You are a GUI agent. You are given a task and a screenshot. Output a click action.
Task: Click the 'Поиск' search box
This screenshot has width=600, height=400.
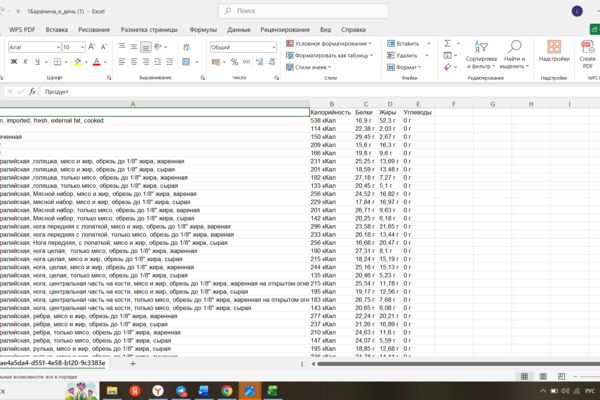(x=303, y=11)
